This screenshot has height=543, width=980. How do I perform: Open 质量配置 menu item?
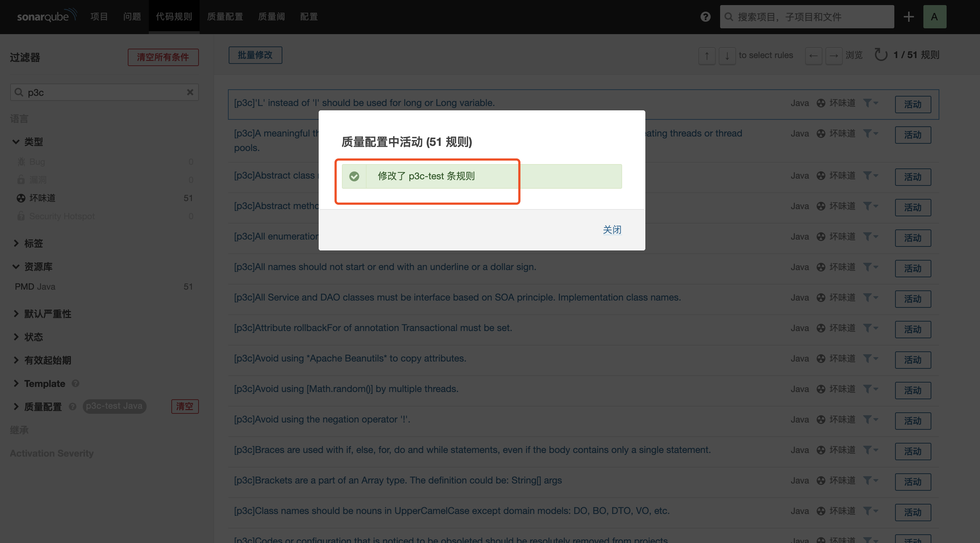click(225, 17)
